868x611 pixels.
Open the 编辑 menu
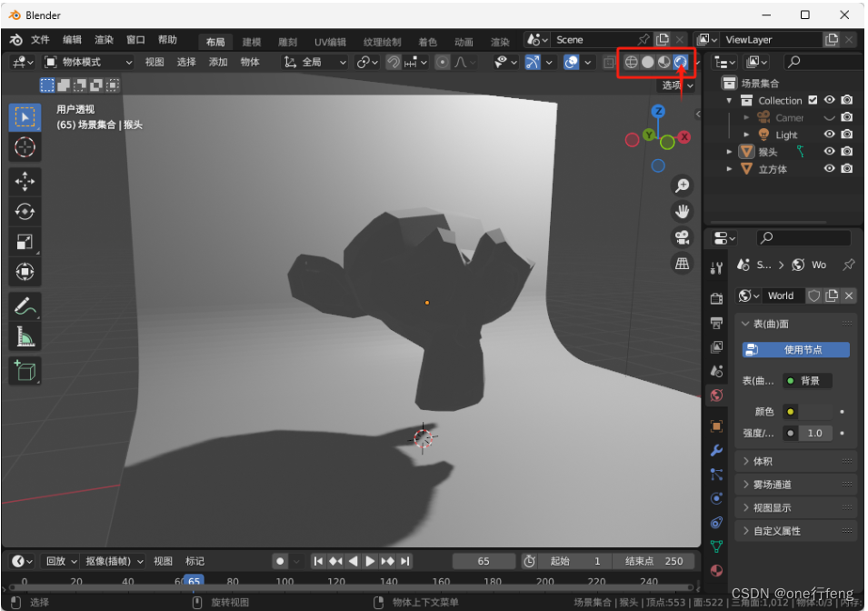tap(72, 40)
